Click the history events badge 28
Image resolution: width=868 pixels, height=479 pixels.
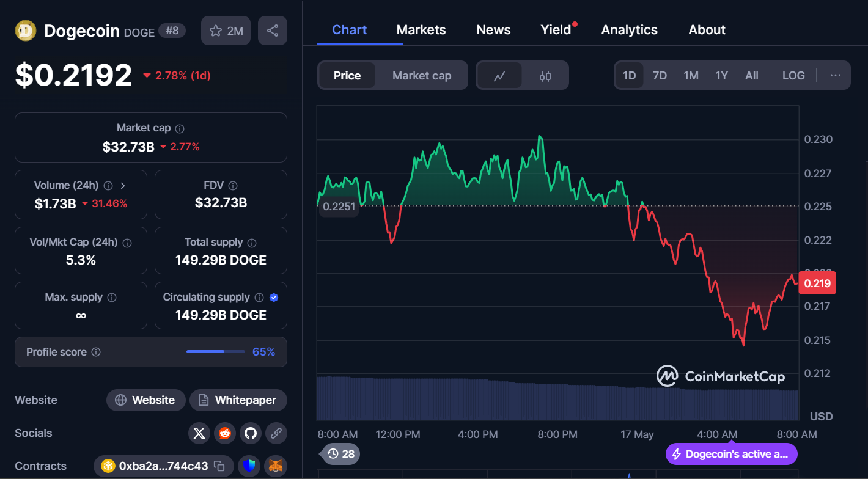point(341,454)
